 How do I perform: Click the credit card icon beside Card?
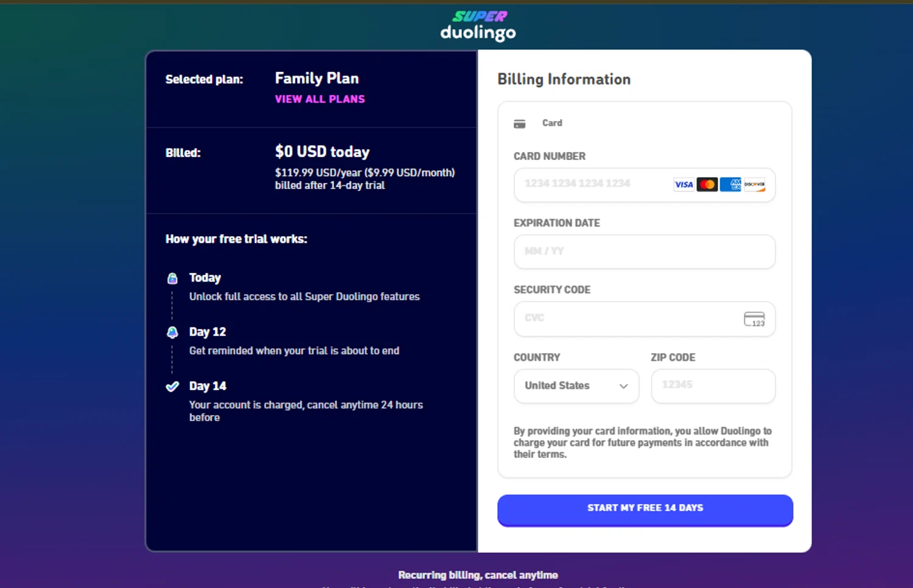click(520, 124)
